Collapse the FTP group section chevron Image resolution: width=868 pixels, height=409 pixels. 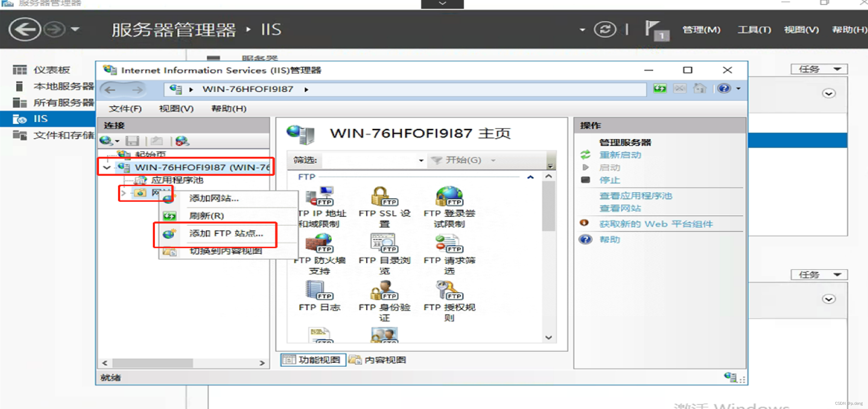tap(530, 177)
